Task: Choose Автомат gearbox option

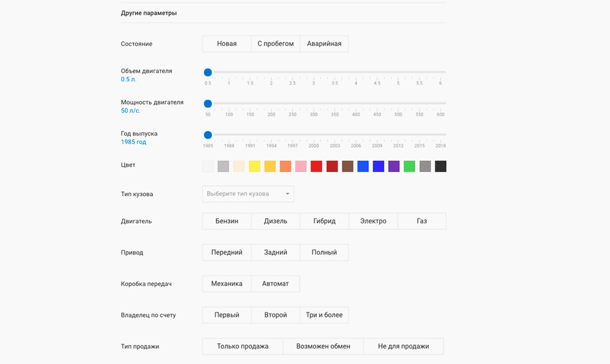Action: [275, 284]
